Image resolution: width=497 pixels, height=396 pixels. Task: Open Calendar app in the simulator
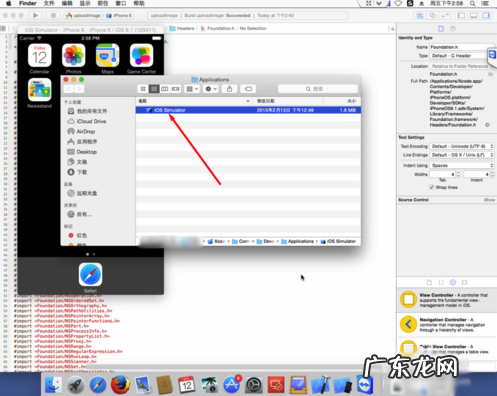pos(39,55)
